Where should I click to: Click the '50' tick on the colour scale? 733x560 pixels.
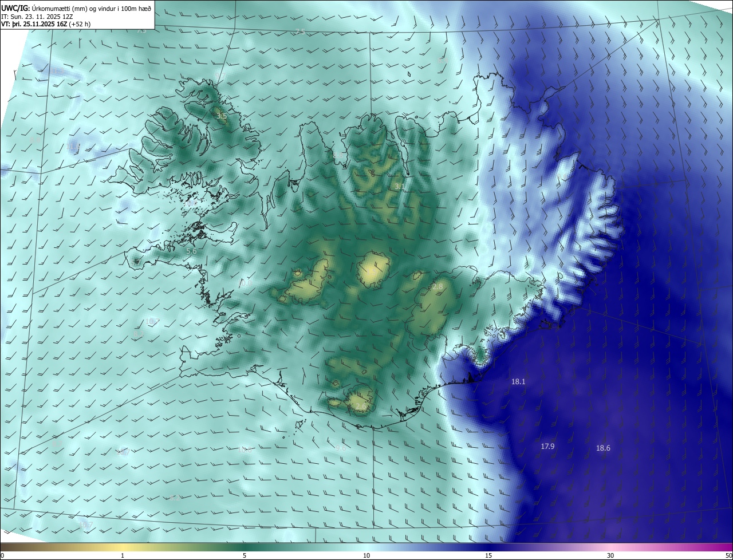click(x=728, y=555)
